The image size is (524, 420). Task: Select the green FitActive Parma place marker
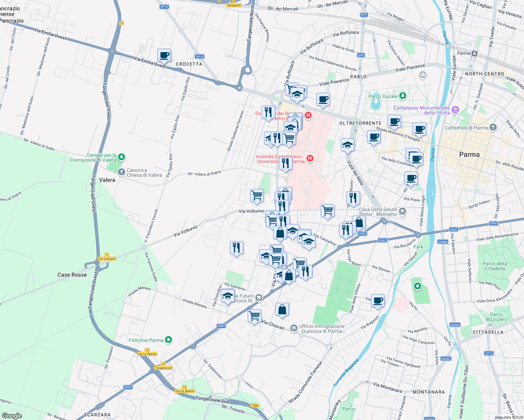[x=168, y=339]
